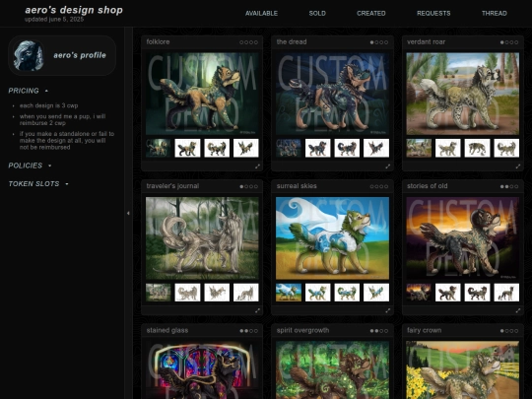
Task: Click the aero's design shop title
Action: coord(74,10)
